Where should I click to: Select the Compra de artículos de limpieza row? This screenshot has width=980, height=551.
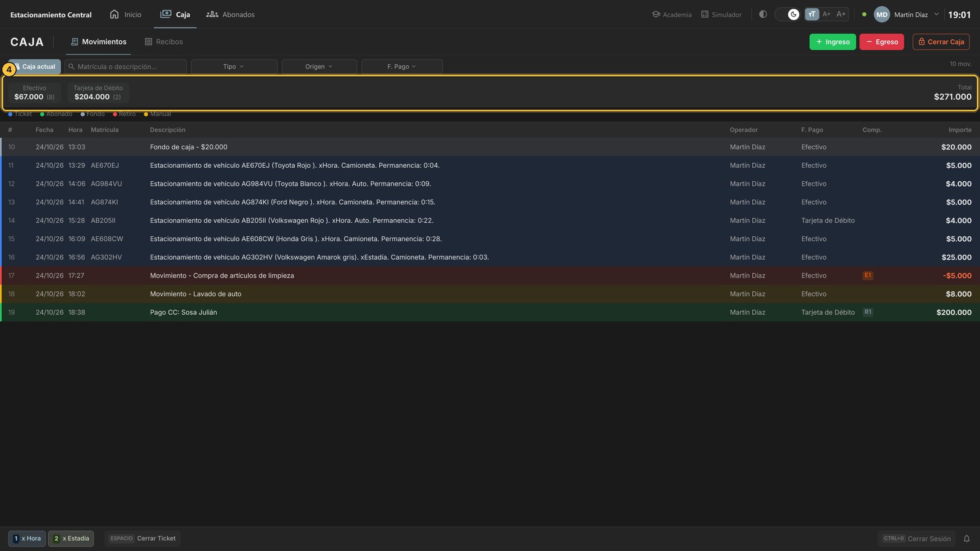[490, 275]
